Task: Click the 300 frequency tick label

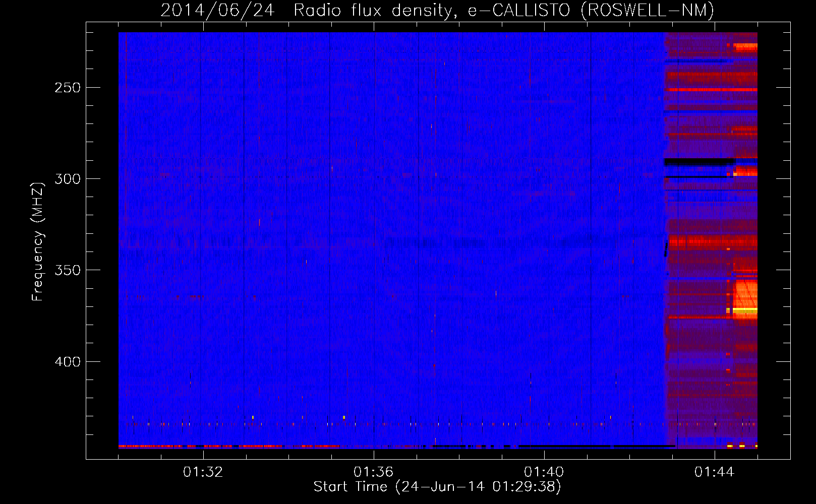Action: 68,179
